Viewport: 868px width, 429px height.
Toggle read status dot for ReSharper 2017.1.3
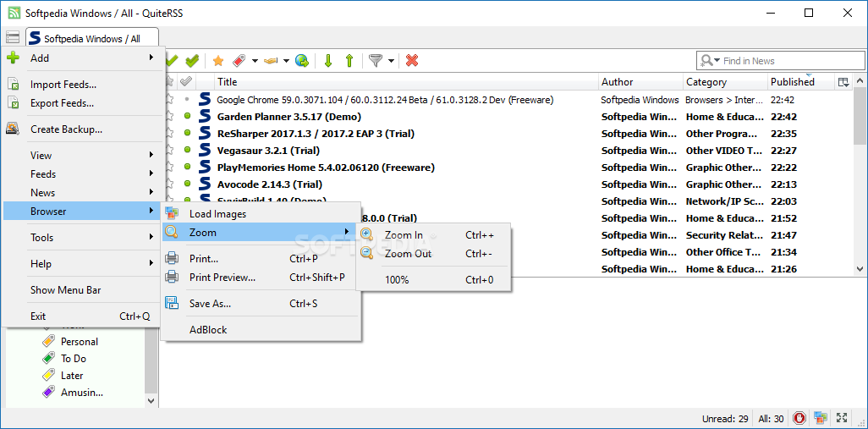(187, 134)
